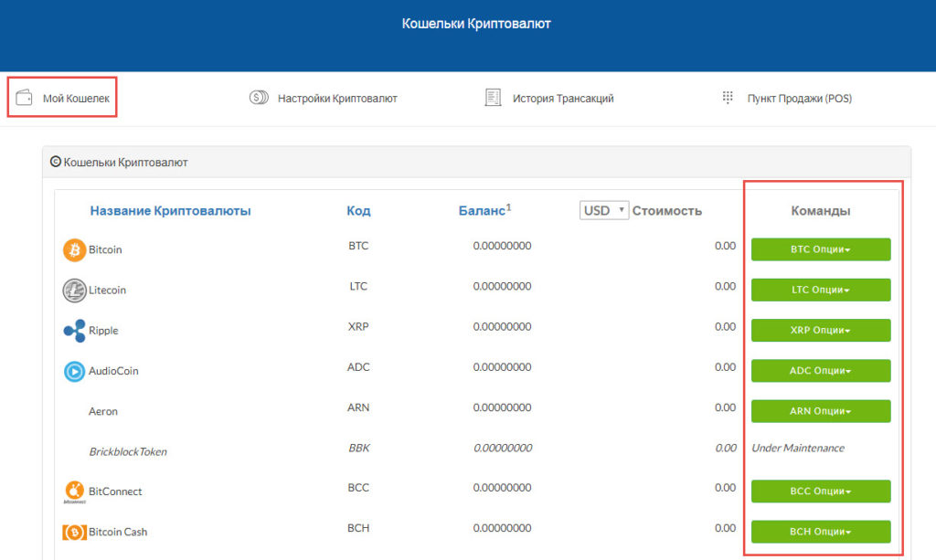Image resolution: width=936 pixels, height=560 pixels.
Task: Click the Стоимость column header
Action: (x=666, y=210)
